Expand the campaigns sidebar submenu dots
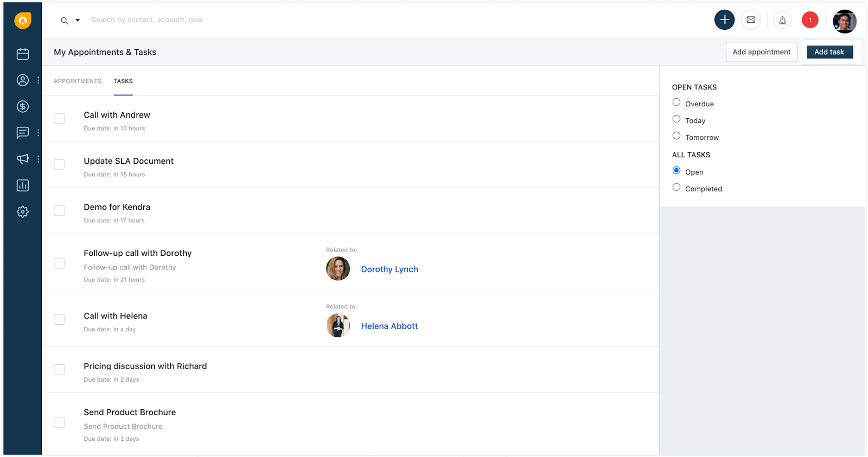Image resolution: width=868 pixels, height=457 pixels. point(38,159)
